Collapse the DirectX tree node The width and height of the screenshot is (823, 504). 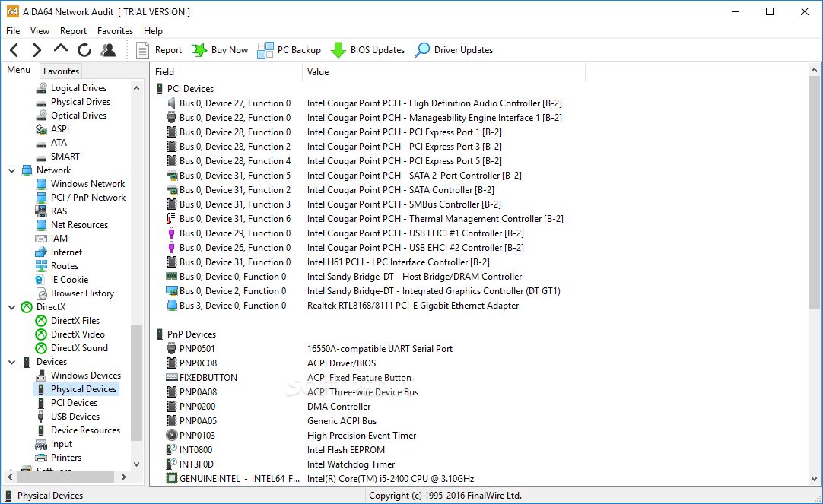tap(12, 307)
